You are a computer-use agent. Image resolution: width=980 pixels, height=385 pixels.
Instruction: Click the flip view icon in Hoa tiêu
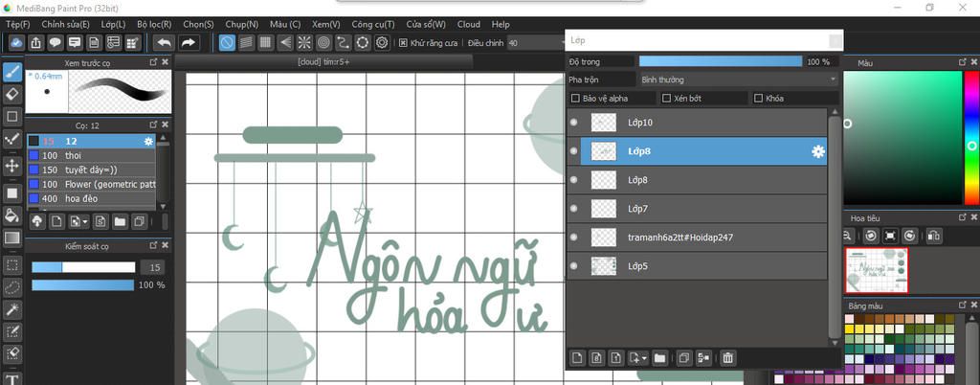(x=933, y=236)
